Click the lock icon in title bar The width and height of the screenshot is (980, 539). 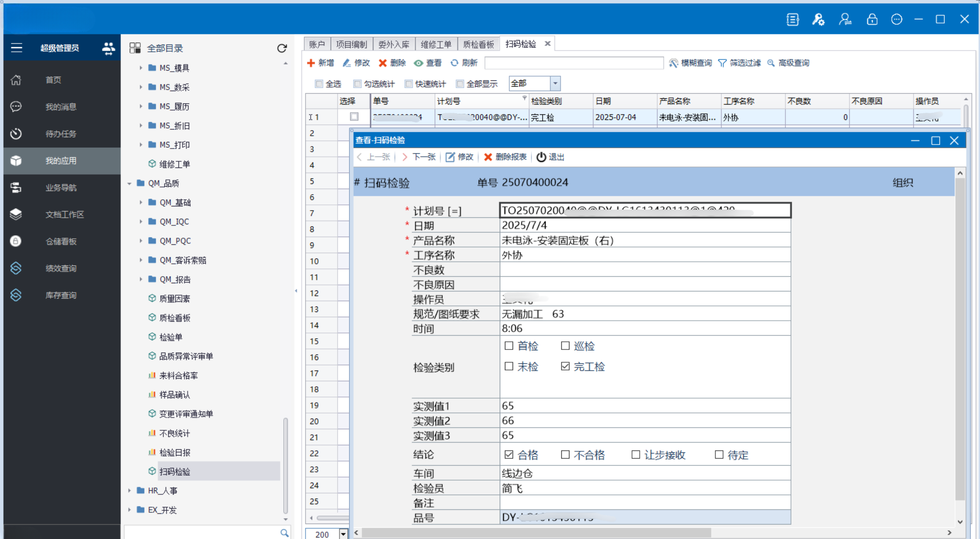pos(871,19)
